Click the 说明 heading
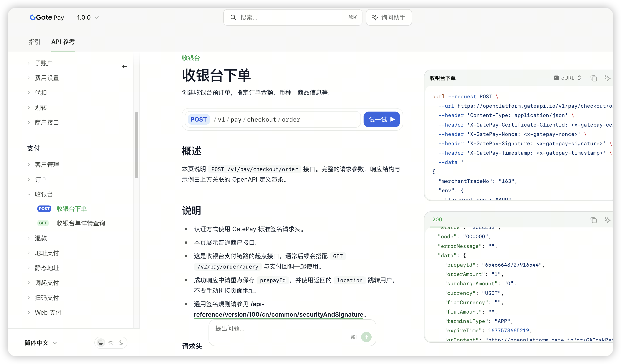This screenshot has width=621, height=364. (192, 211)
